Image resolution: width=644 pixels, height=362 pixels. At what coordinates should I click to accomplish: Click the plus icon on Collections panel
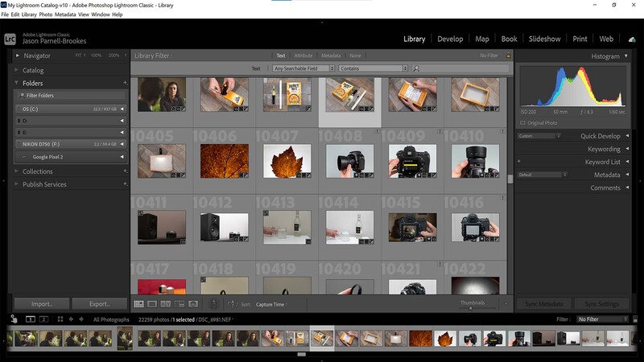126,171
